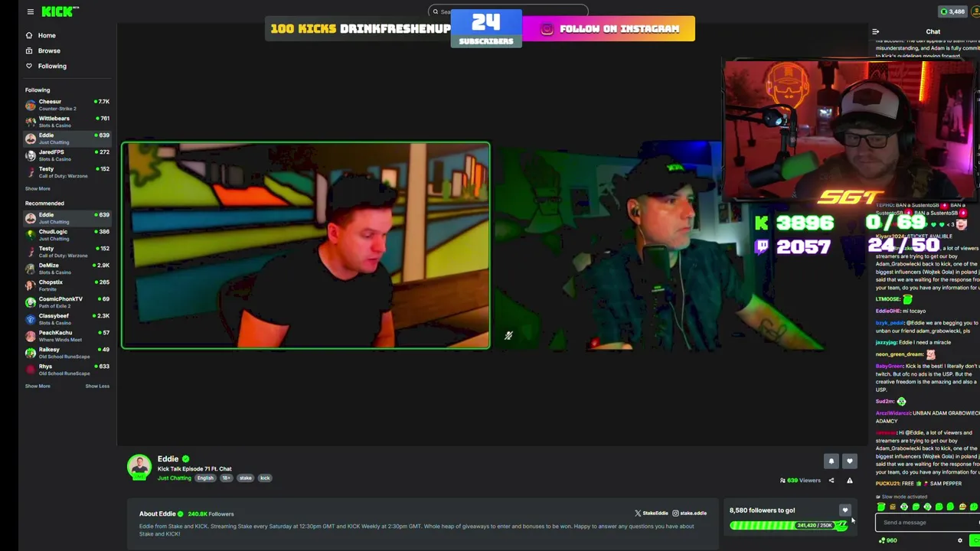This screenshot has height=551, width=980.
Task: Click Classybeef's avatar
Action: pos(30,319)
